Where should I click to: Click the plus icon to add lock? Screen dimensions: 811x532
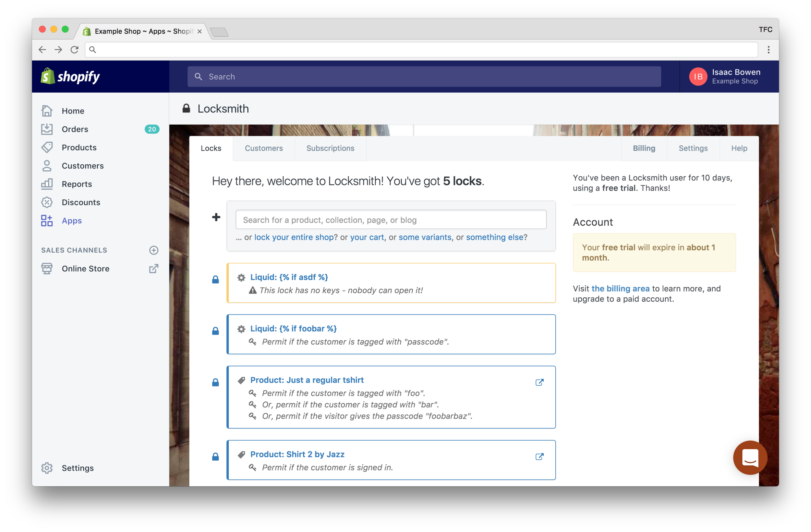(x=216, y=217)
